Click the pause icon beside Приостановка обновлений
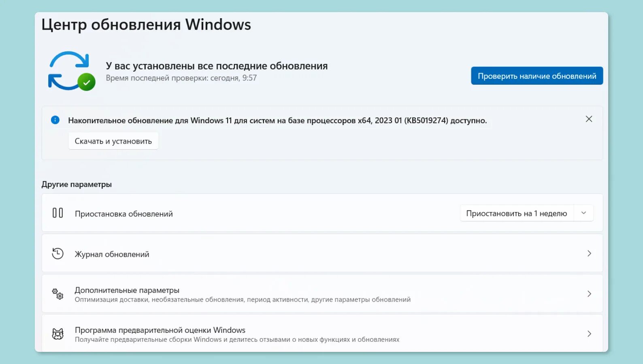 pos(58,213)
